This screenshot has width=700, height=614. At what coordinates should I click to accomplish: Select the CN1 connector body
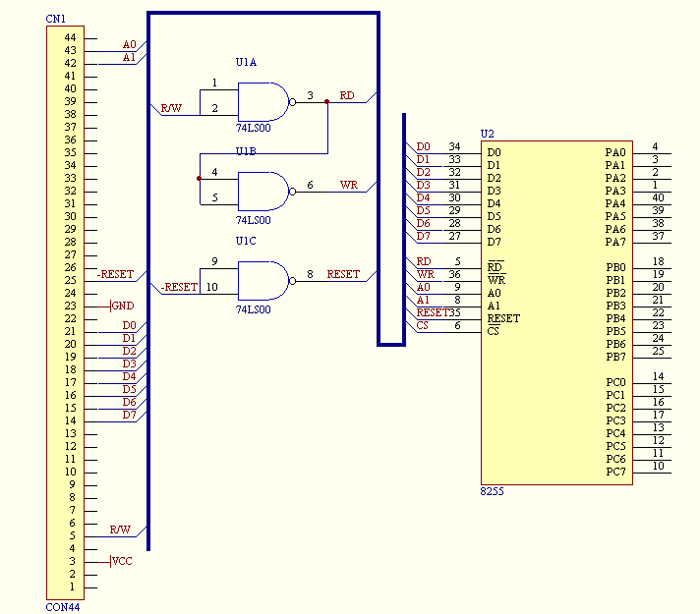59,312
